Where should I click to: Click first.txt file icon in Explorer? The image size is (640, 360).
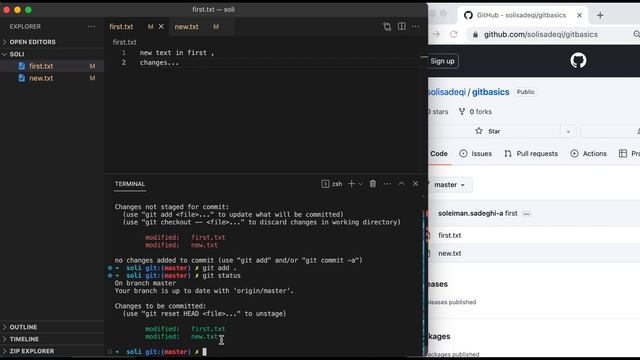point(22,66)
